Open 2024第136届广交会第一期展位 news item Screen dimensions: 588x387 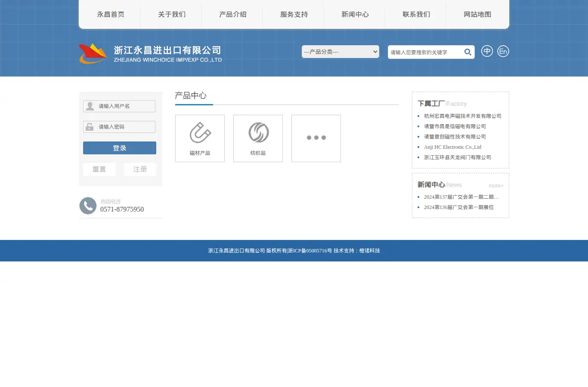pos(459,207)
